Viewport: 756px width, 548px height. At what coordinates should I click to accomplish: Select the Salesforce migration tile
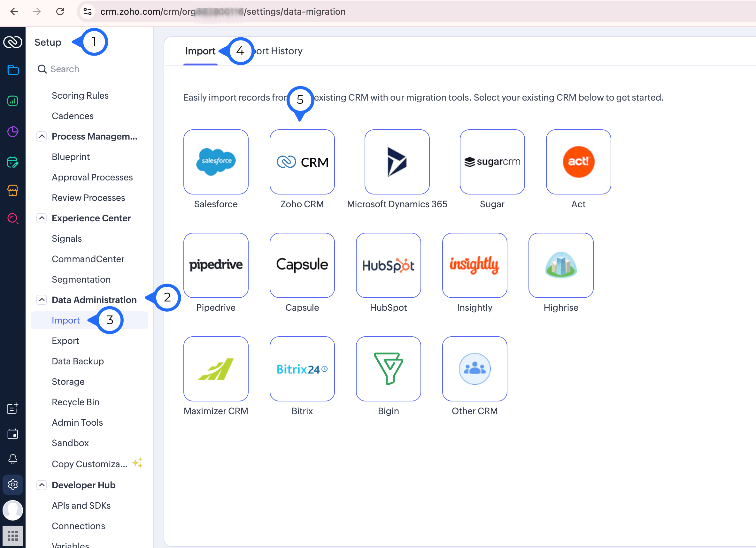(x=216, y=162)
